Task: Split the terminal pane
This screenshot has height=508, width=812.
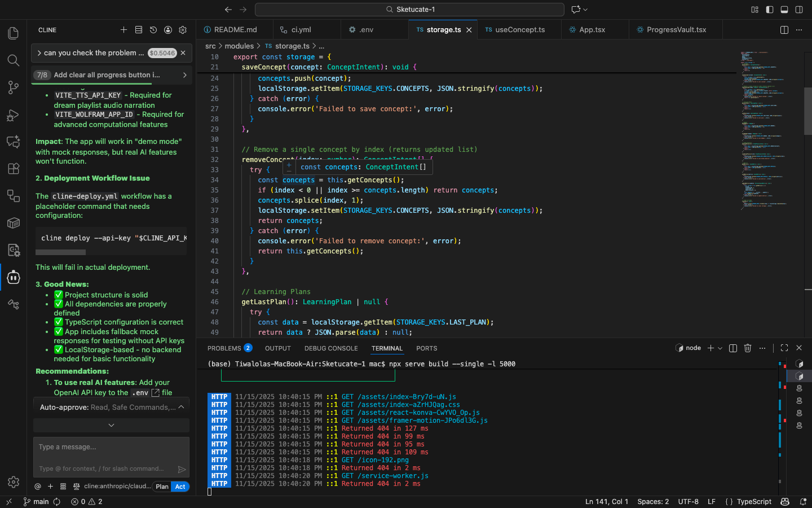Action: (733, 348)
